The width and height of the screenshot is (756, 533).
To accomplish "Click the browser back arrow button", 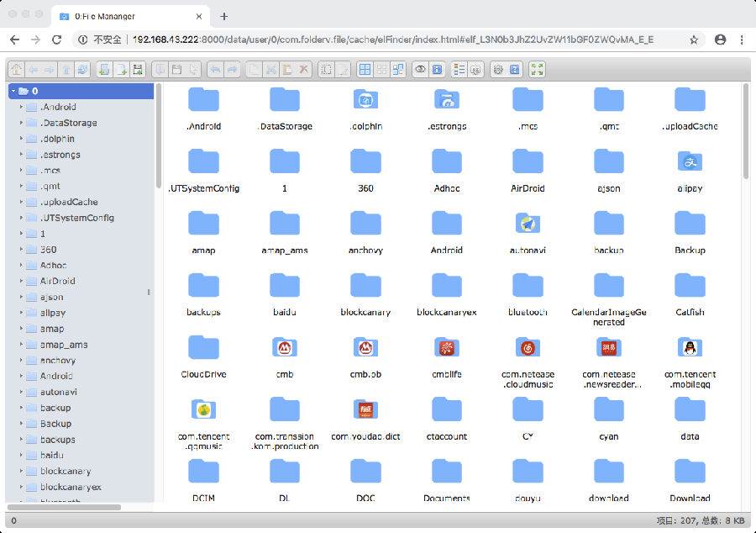I will click(15, 40).
